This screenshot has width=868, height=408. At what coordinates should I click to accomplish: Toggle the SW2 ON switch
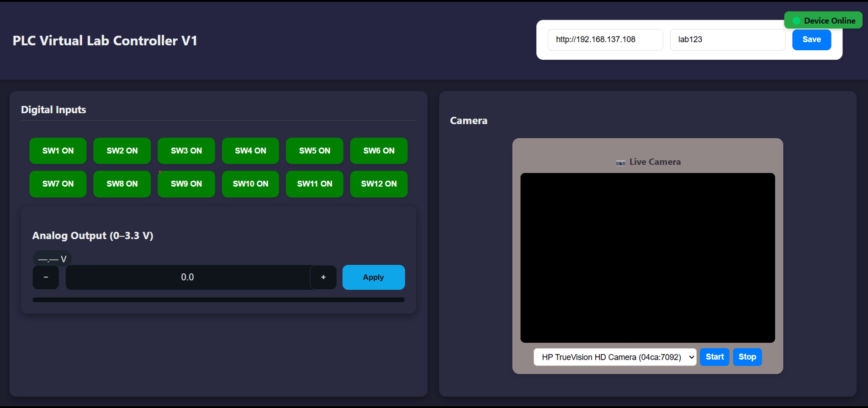tap(122, 151)
